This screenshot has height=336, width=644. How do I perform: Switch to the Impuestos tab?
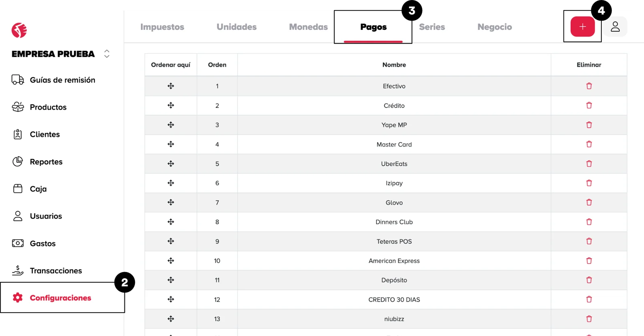162,27
